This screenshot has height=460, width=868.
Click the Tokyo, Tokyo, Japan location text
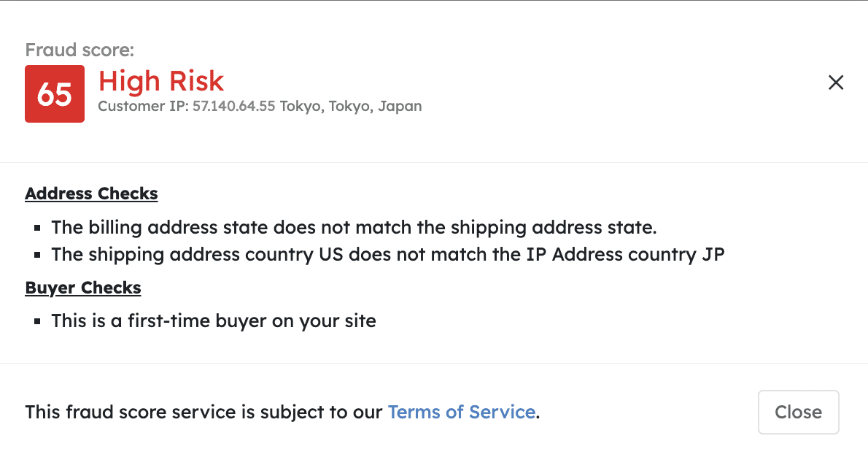(351, 107)
